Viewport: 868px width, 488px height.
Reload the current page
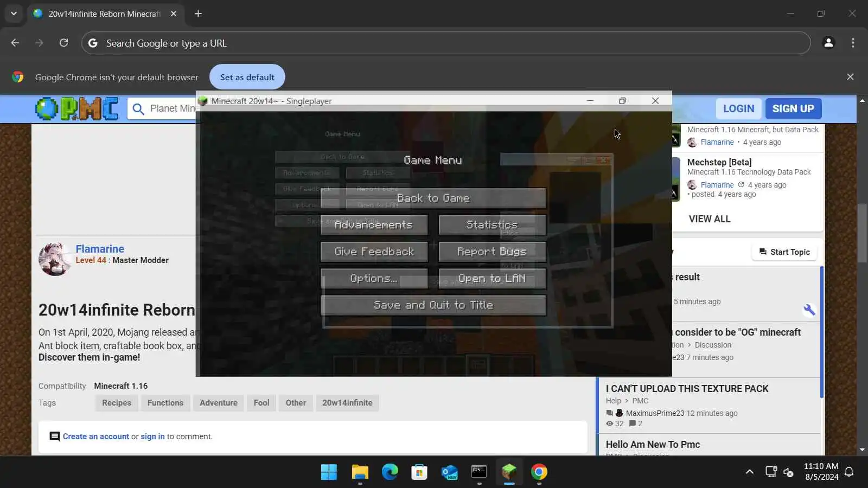pos(63,43)
